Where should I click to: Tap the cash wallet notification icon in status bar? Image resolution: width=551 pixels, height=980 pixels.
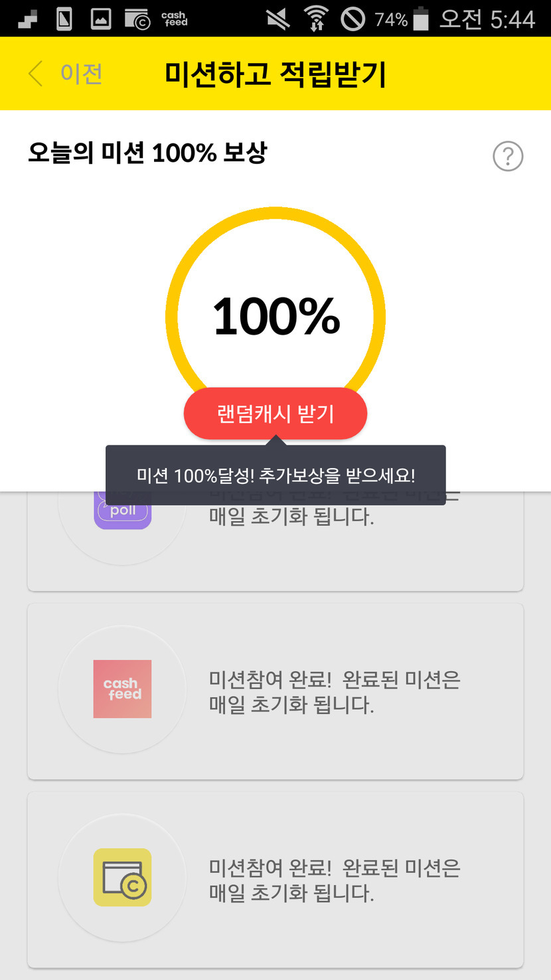click(137, 19)
